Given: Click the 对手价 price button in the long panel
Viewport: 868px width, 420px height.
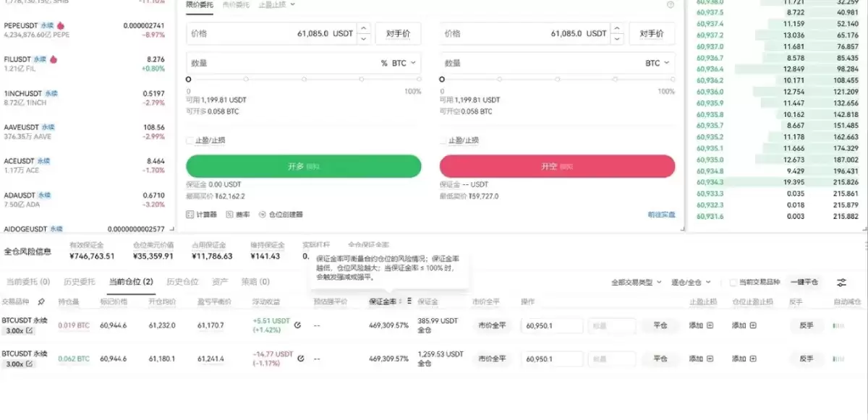Looking at the screenshot, I should click(x=397, y=33).
